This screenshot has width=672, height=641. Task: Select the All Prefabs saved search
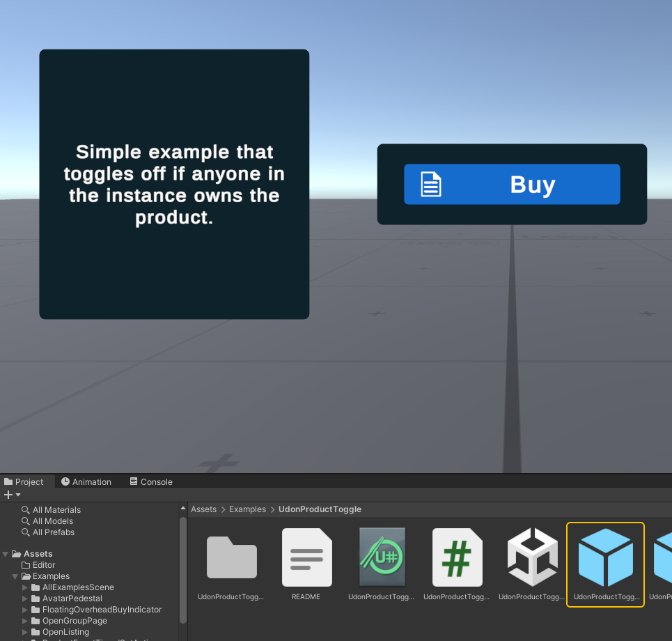pyautogui.click(x=48, y=532)
